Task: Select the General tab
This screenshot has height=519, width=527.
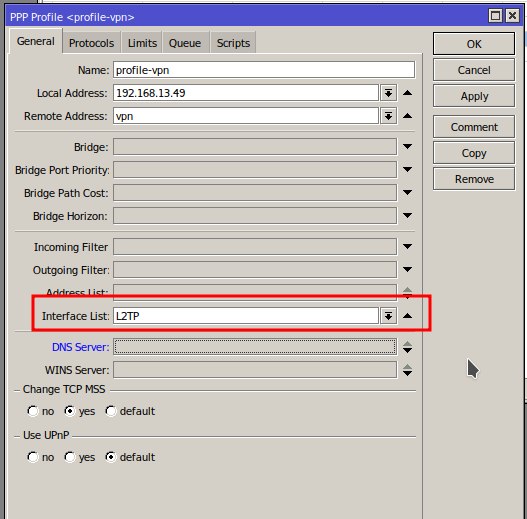Action: (x=36, y=41)
